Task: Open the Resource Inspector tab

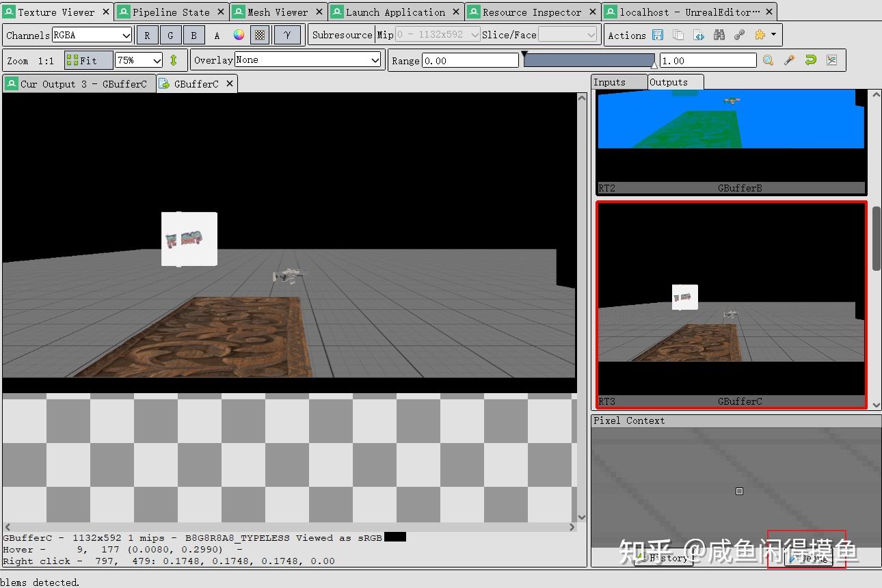Action: [532, 12]
